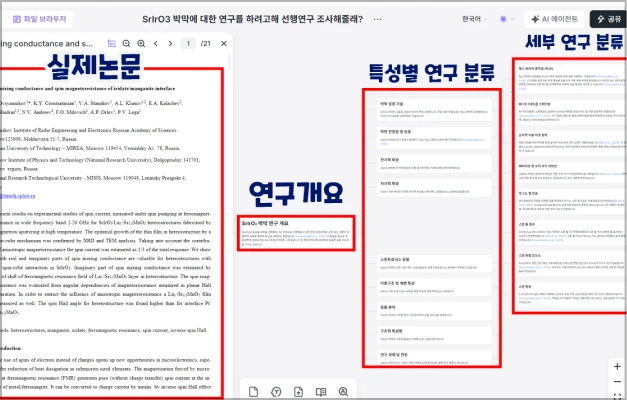Select the SrIrO₃ 박막 연구 개요 node
This screenshot has height=400, width=627.
click(296, 234)
